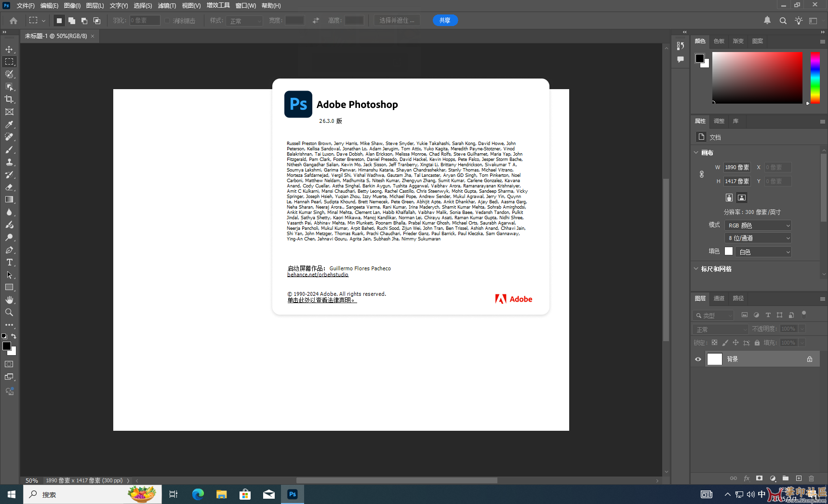The width and height of the screenshot is (828, 504).
Task: Select the Eyedropper tool
Action: point(9,124)
